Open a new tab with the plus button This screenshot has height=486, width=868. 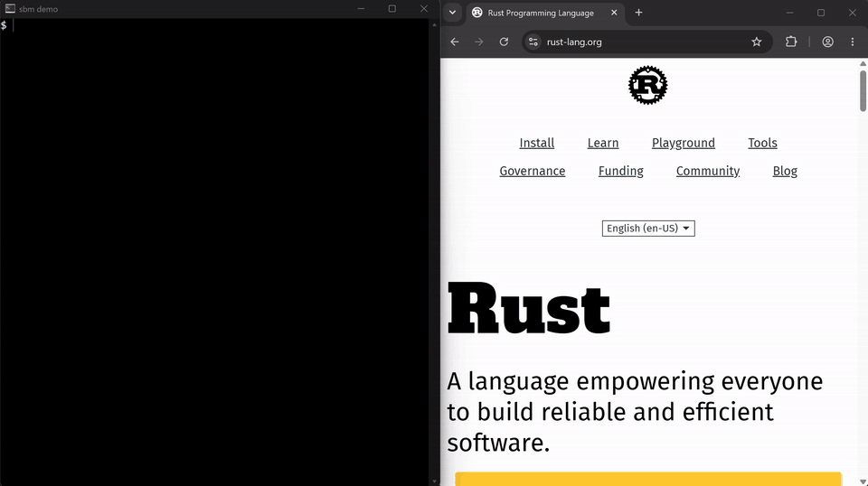tap(638, 13)
